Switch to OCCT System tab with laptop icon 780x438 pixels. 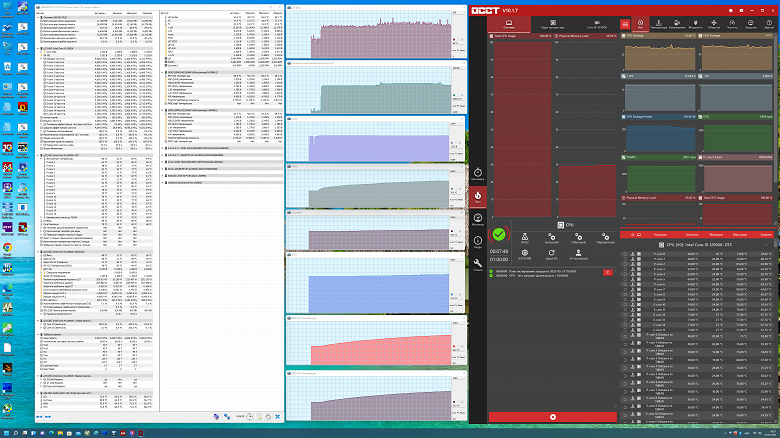(509, 24)
